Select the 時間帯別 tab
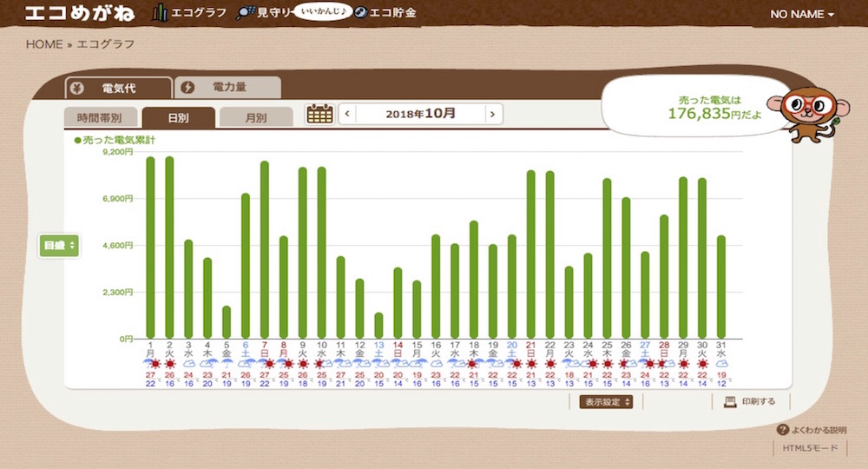The height and width of the screenshot is (469, 868). coord(99,118)
